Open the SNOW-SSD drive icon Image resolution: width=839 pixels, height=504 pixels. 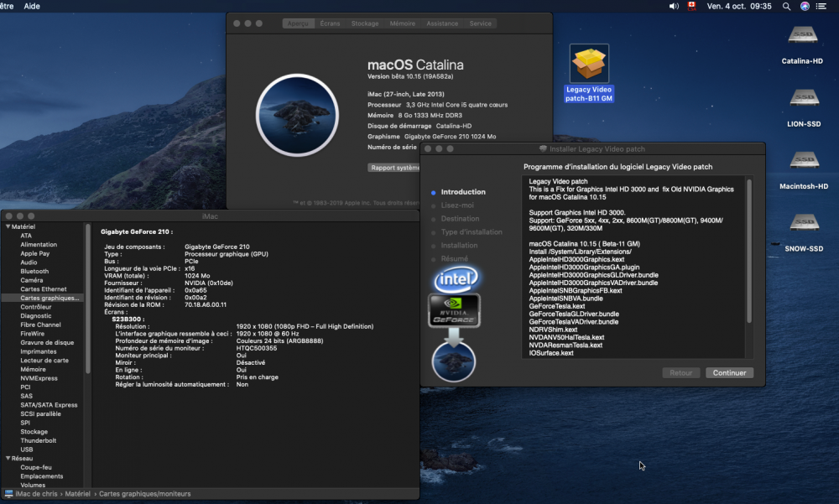pyautogui.click(x=804, y=224)
